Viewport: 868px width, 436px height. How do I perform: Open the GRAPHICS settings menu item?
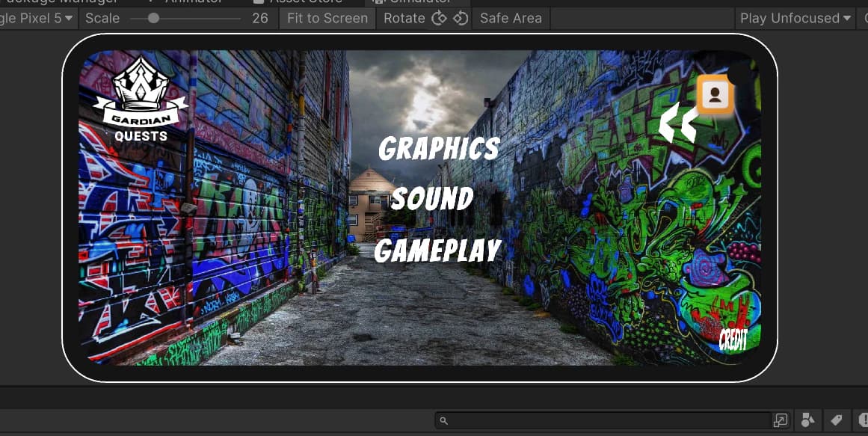(440, 149)
